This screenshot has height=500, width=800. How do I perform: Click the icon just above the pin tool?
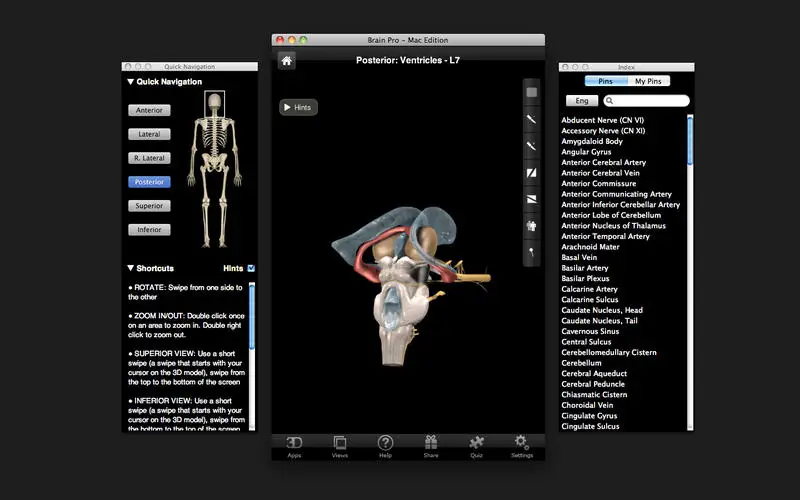[531, 226]
